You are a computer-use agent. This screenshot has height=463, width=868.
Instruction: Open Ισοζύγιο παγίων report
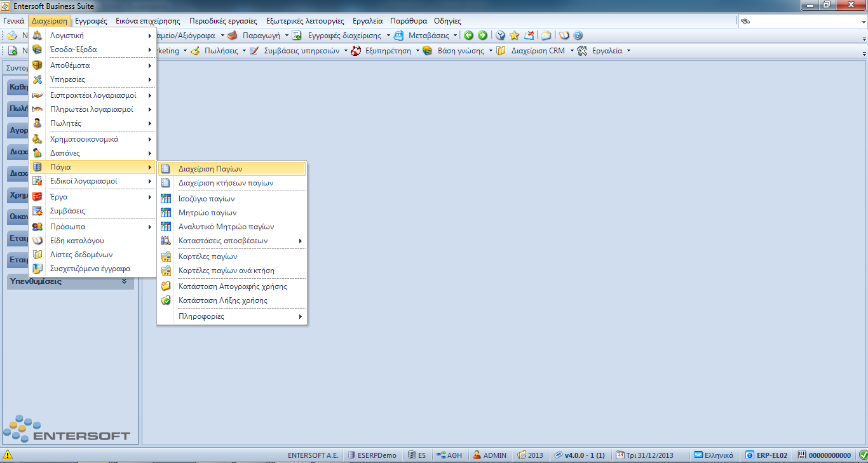pyautogui.click(x=232, y=199)
